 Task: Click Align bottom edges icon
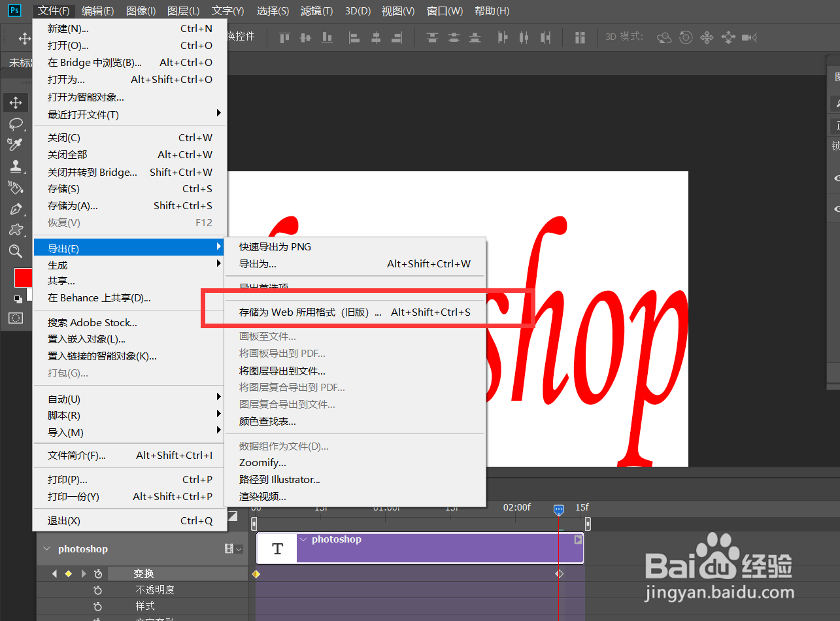click(x=326, y=38)
